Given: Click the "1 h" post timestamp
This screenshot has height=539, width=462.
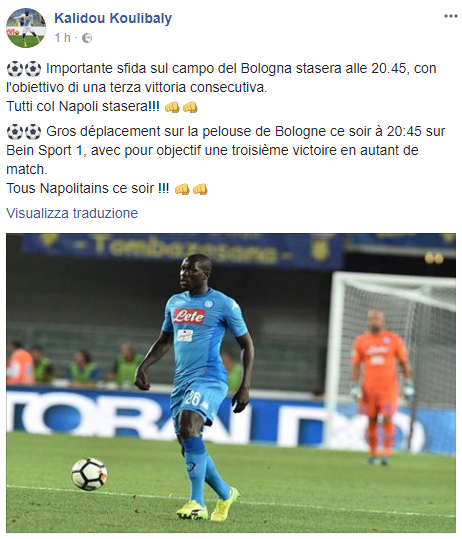Looking at the screenshot, I should pos(63,38).
